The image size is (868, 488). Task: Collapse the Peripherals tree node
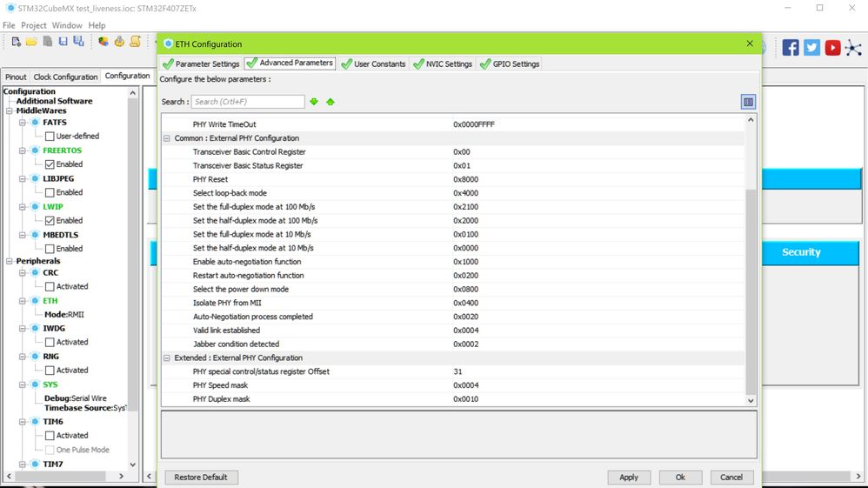[10, 261]
